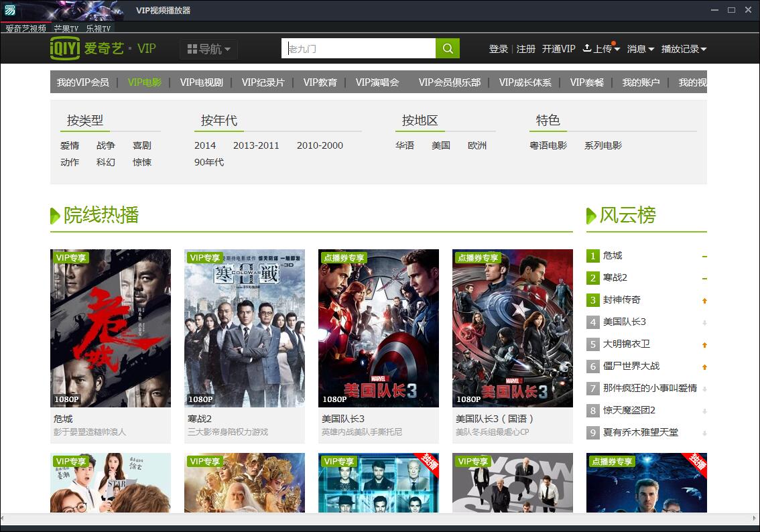The width and height of the screenshot is (760, 532).
Task: Click 美国队长3 title under the third poster
Action: [343, 419]
